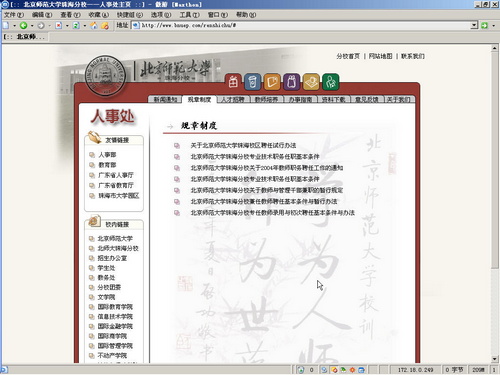Expand the Back button history dropdown arrow

(x=32, y=25)
